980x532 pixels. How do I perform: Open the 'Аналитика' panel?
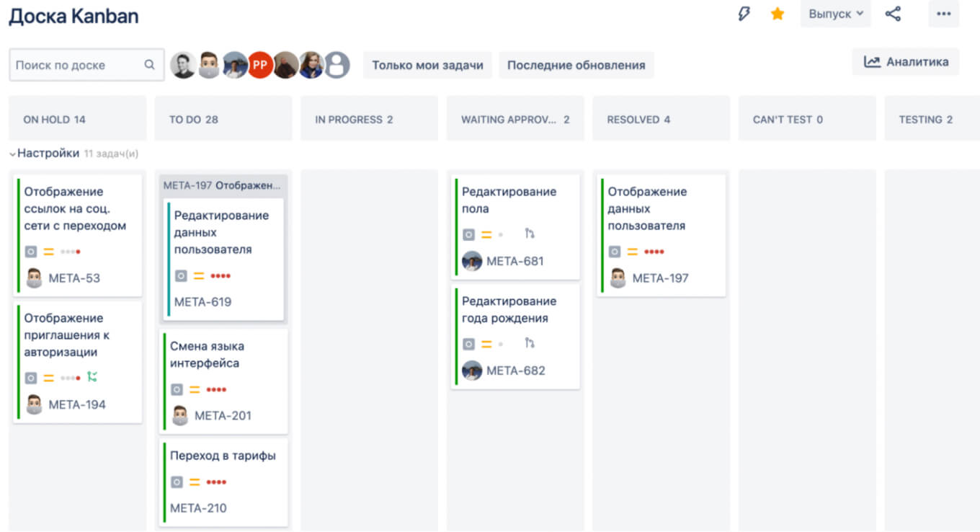(x=906, y=61)
